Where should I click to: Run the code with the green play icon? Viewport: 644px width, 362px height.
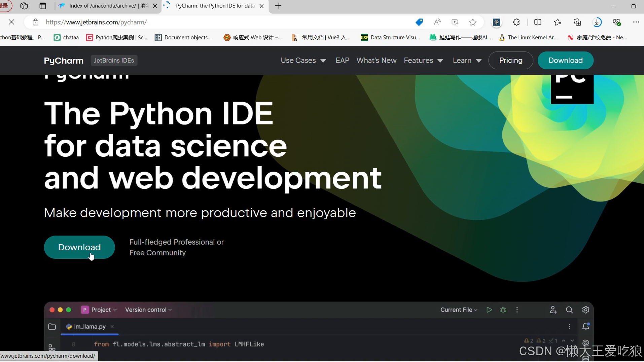point(489,310)
